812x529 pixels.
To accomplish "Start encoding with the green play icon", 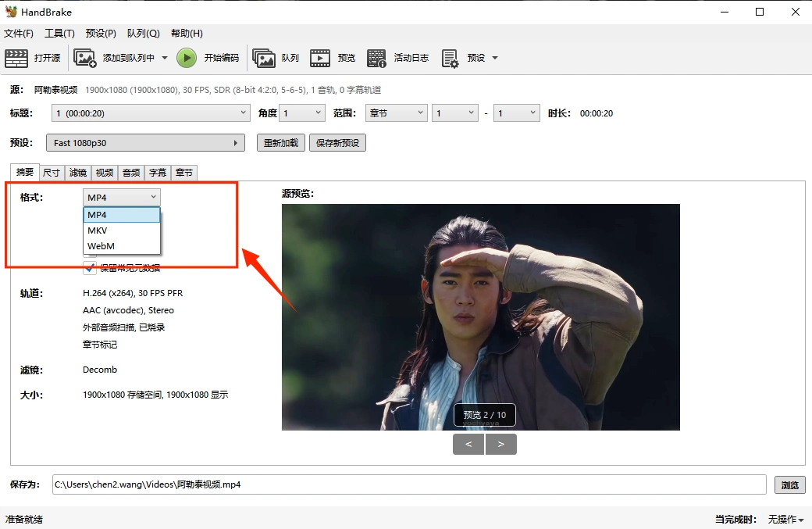I will 187,58.
